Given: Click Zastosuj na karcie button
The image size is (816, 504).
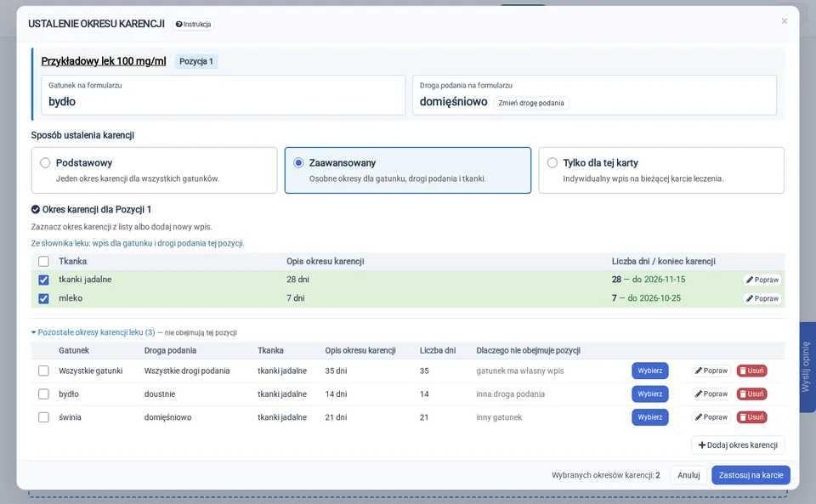Looking at the screenshot, I should click(751, 475).
